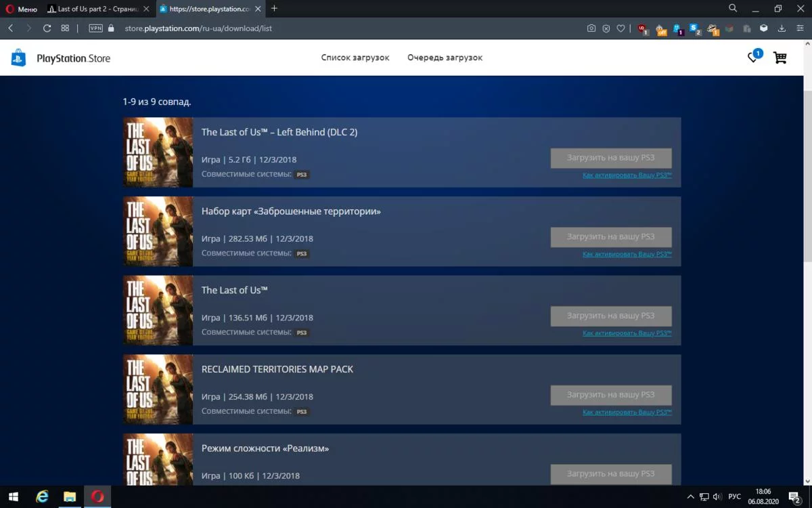Click the greyed-out buildings extension icon
This screenshot has width=812, height=508.
click(x=746, y=28)
